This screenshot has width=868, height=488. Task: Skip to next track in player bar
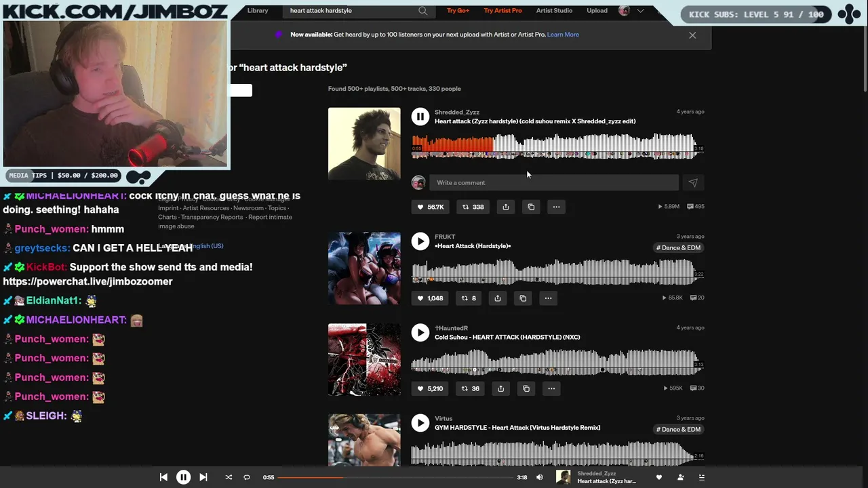[x=203, y=477]
